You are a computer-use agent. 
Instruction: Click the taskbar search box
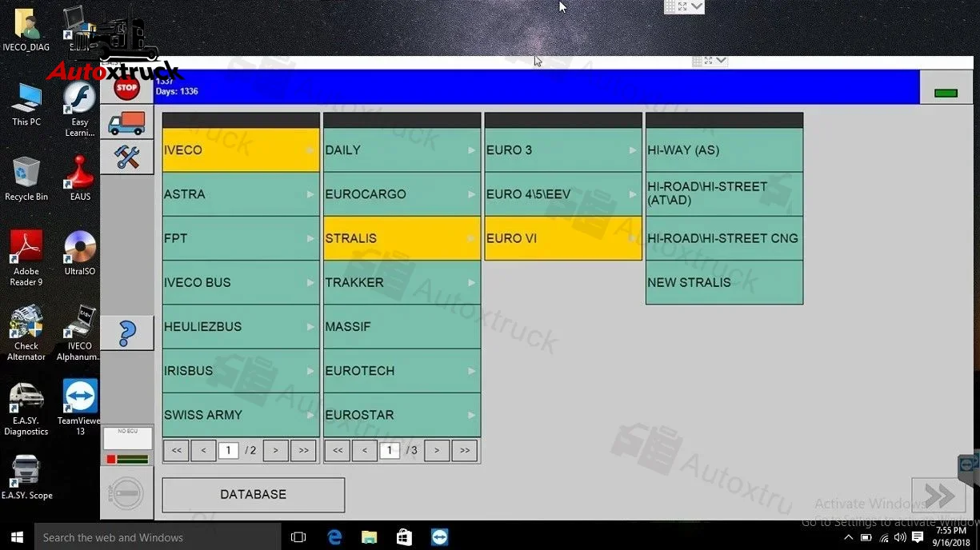coord(158,537)
